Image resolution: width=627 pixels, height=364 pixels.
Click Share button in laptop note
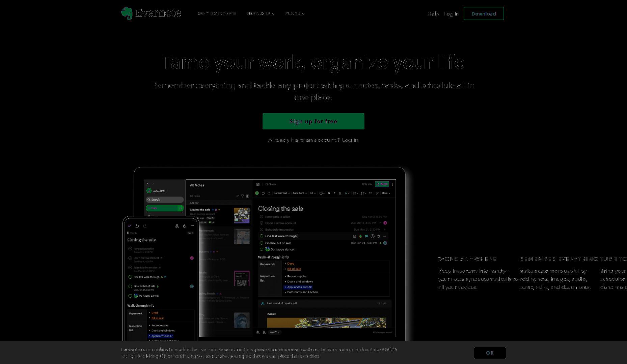[382, 184]
